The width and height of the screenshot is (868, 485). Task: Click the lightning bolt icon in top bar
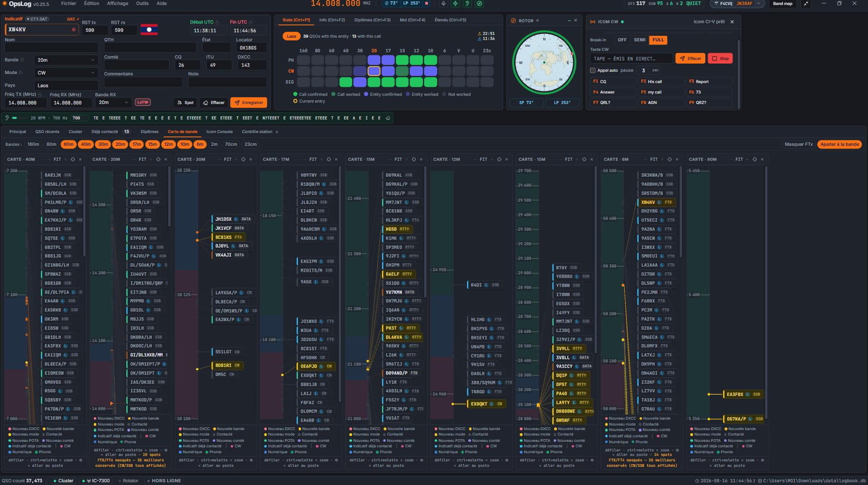click(x=455, y=4)
